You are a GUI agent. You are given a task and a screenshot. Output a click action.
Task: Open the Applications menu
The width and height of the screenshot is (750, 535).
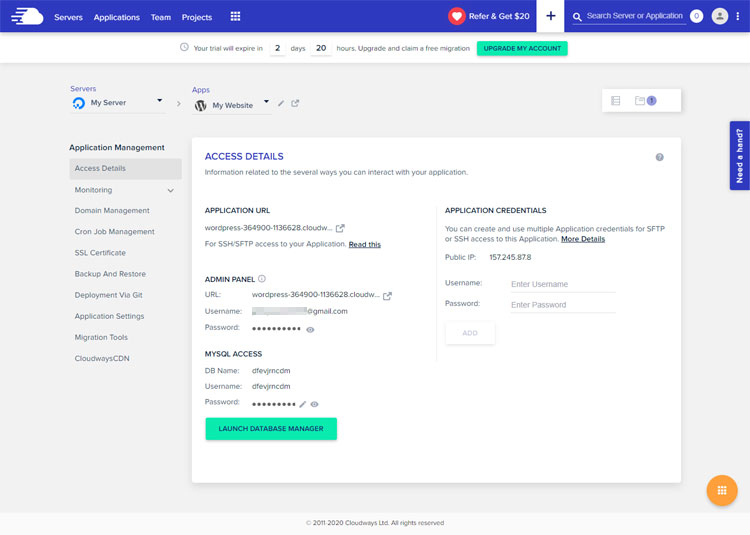(117, 17)
